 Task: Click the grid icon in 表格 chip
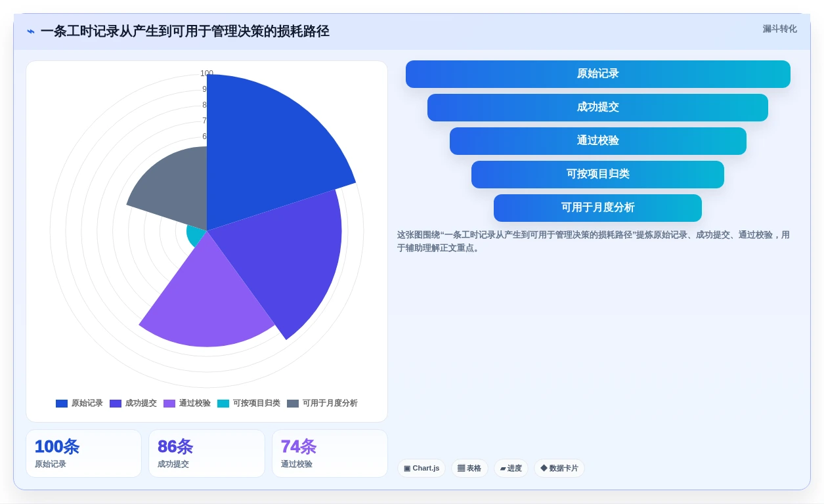[461, 469]
